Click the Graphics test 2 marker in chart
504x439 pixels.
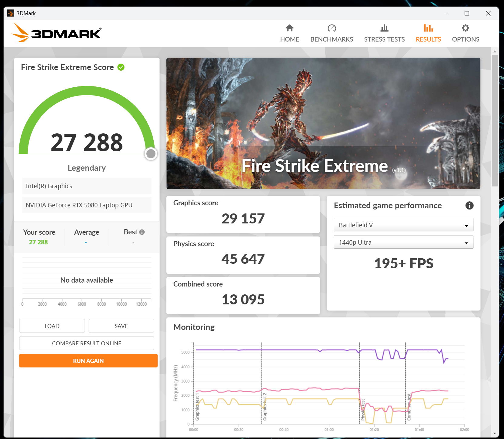pos(265,407)
